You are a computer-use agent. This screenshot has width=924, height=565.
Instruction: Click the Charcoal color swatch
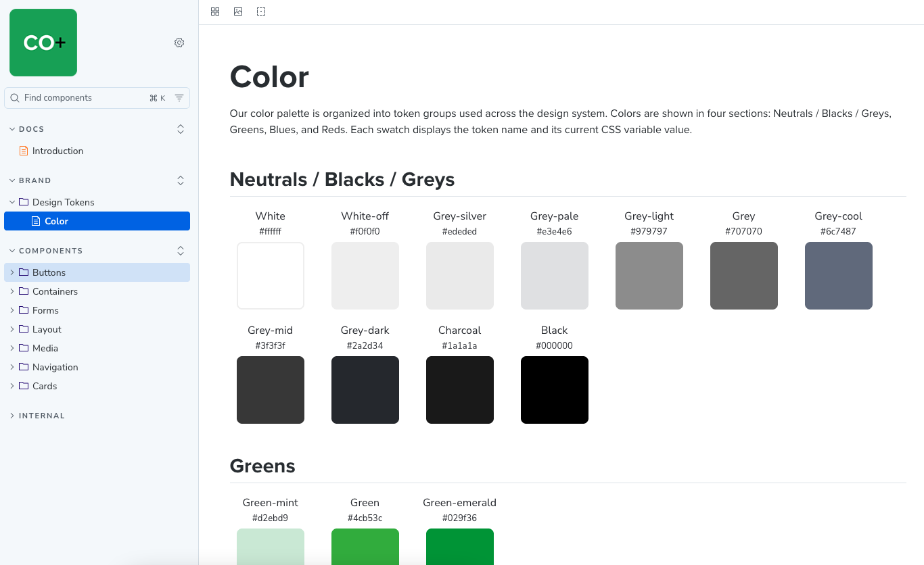460,390
